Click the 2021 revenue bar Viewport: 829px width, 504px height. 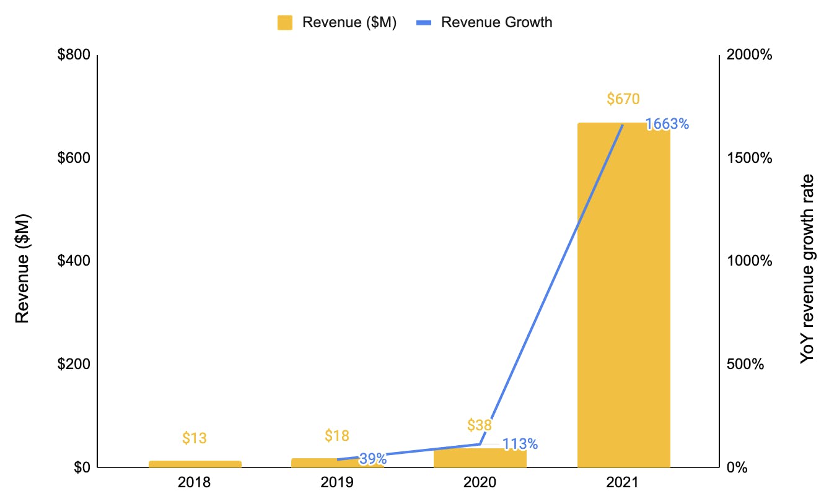(x=624, y=295)
